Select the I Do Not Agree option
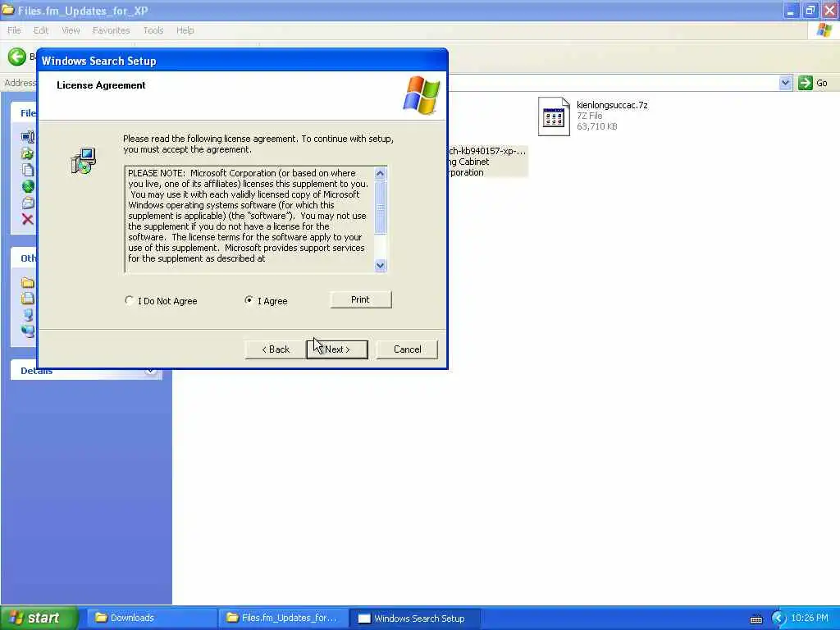 129,300
